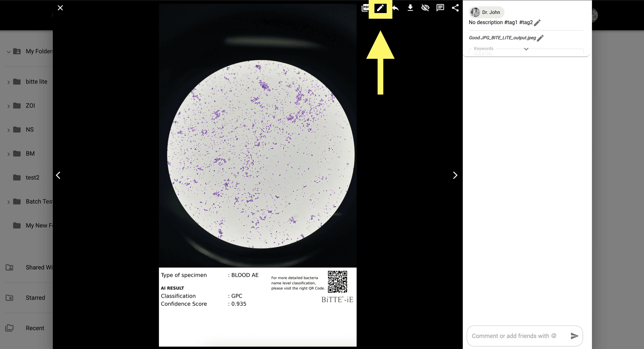
Task: Go to the previous image
Action: [58, 176]
